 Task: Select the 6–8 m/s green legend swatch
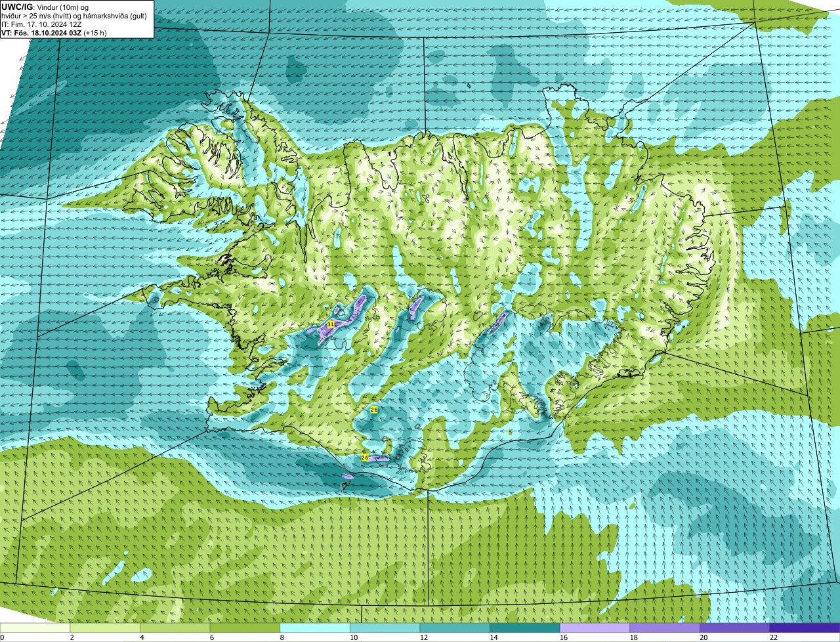pos(245,628)
